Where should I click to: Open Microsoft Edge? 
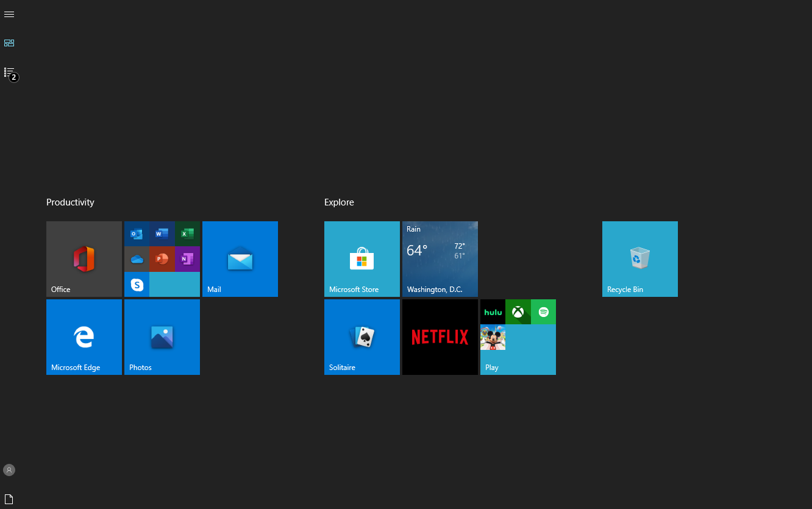tap(84, 336)
